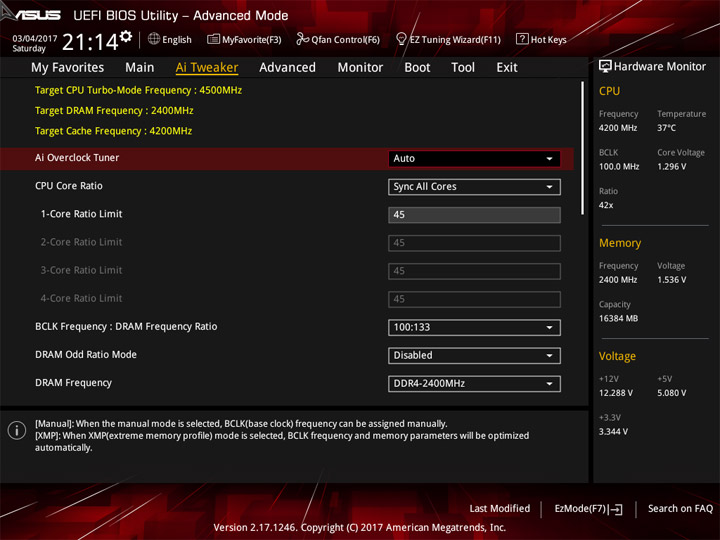Click the globe language icon
The image size is (720, 540).
tap(154, 39)
